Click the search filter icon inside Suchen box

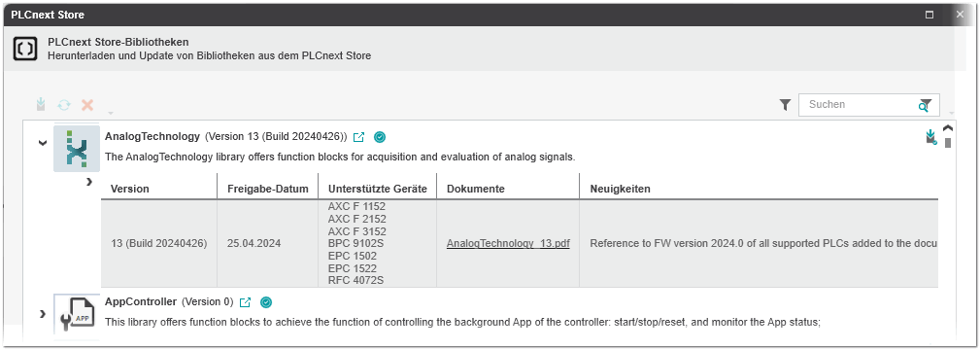pyautogui.click(x=925, y=105)
